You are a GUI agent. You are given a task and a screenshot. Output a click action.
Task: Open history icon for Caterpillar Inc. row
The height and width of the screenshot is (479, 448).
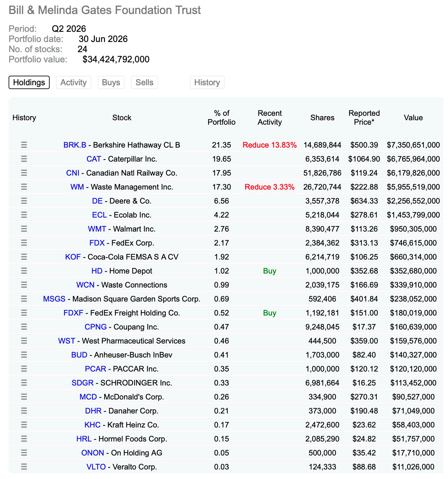24,159
